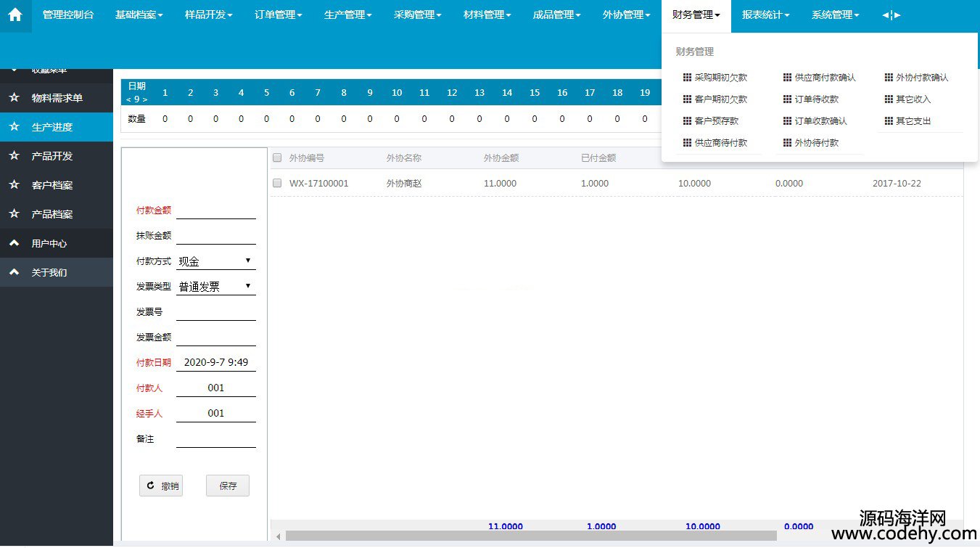The image size is (980, 548).
Task: Click the star icon beside 产品档案
Action: point(14,214)
